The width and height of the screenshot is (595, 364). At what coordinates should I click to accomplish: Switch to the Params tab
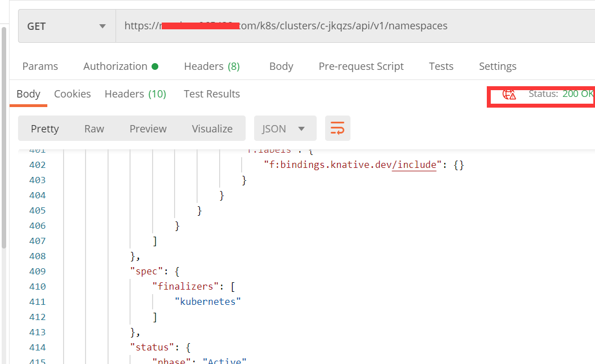click(x=40, y=66)
